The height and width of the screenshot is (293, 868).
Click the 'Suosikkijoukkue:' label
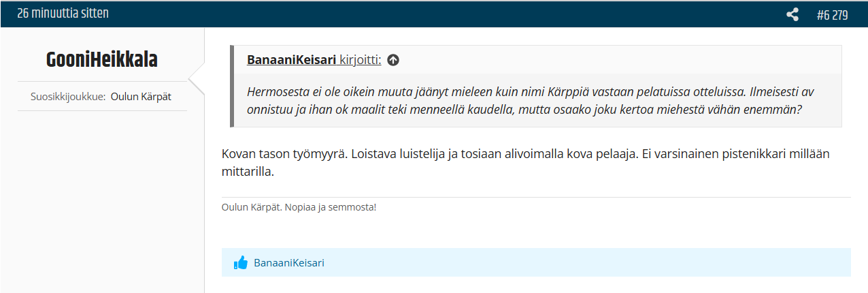pyautogui.click(x=68, y=97)
